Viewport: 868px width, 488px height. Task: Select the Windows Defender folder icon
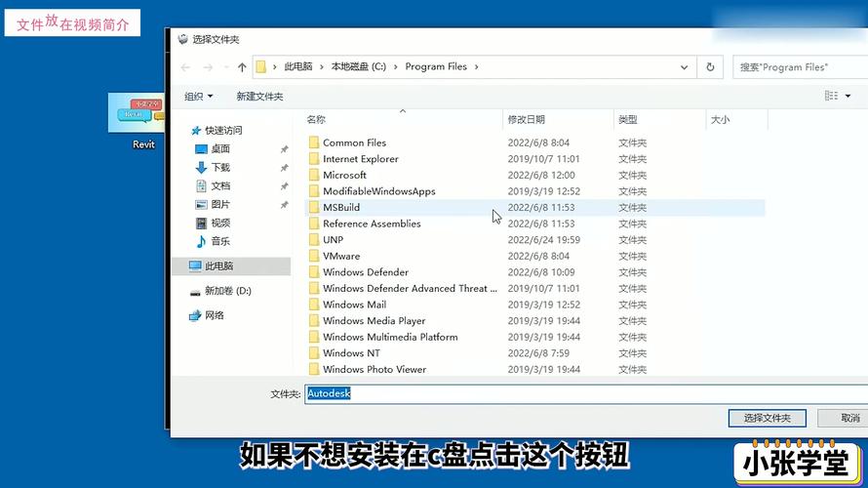(x=314, y=272)
